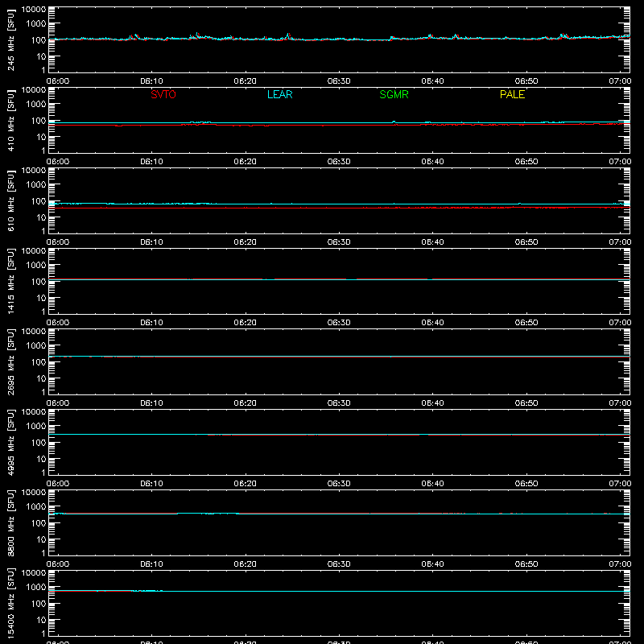
Task: Click the 06:40 tick label under 410 MHz plot
Action: point(432,162)
